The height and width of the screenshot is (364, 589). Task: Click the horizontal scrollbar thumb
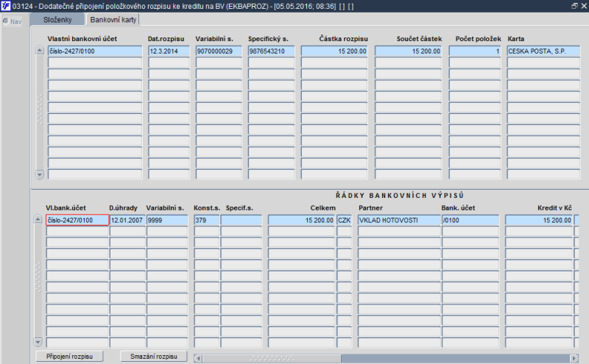coord(272,358)
